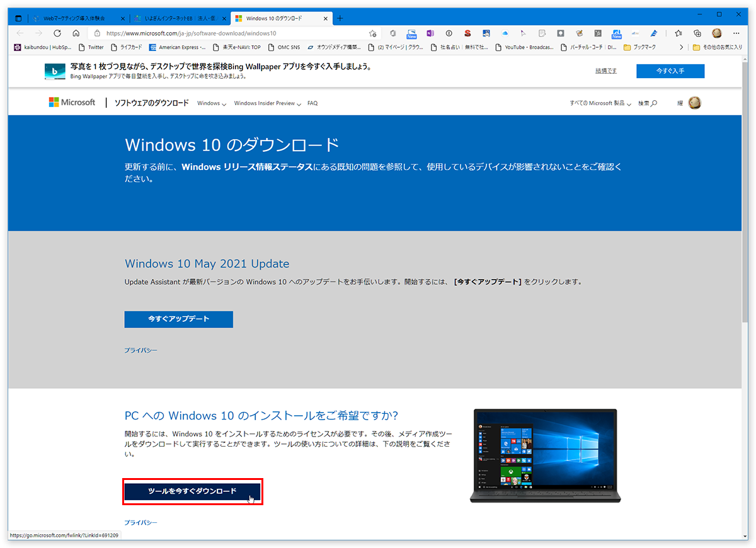Switch to Webマーケティング導入体験会 tab
The width and height of the screenshot is (756, 548).
[79, 18]
